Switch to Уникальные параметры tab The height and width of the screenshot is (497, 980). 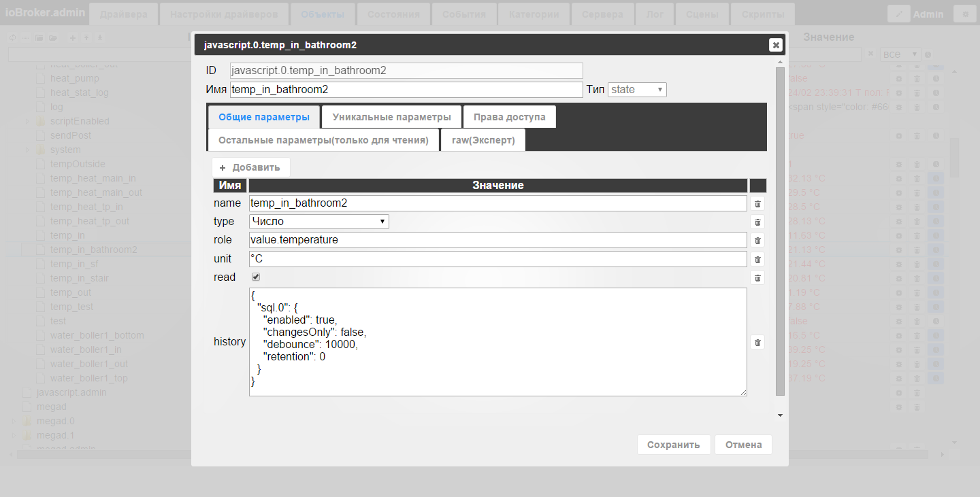391,117
